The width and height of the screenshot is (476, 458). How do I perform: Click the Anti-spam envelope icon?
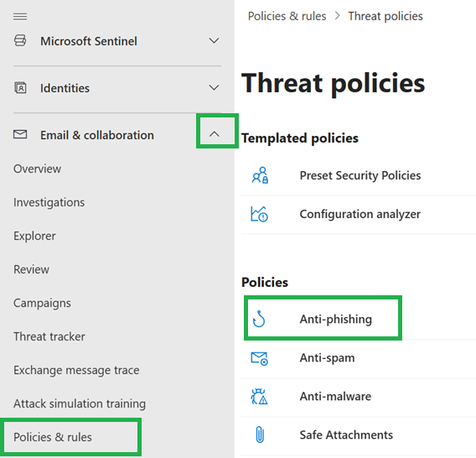259,358
